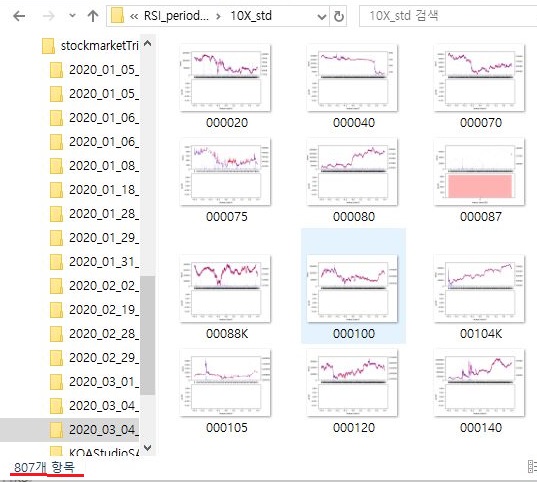Click navigation pane scrollbar thumb

(x=148, y=335)
